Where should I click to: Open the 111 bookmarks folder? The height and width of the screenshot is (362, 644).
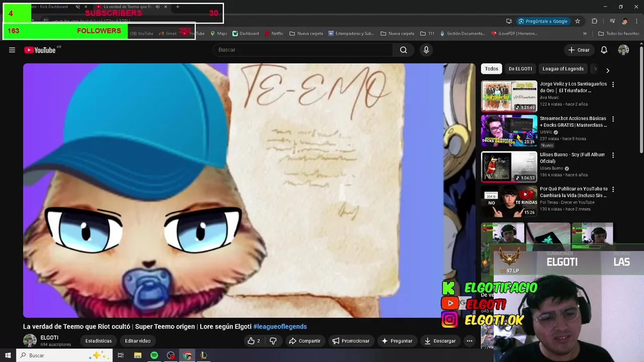point(427,34)
